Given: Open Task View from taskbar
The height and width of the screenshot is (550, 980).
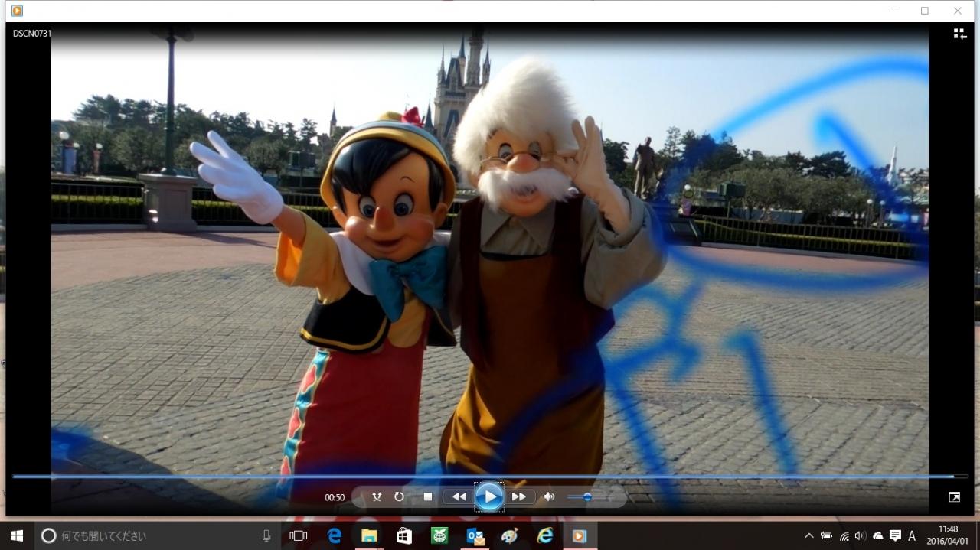Looking at the screenshot, I should pyautogui.click(x=299, y=536).
